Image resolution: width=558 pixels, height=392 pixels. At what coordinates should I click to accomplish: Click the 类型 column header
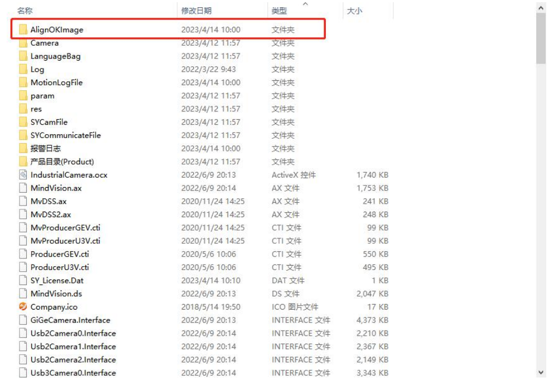point(279,11)
